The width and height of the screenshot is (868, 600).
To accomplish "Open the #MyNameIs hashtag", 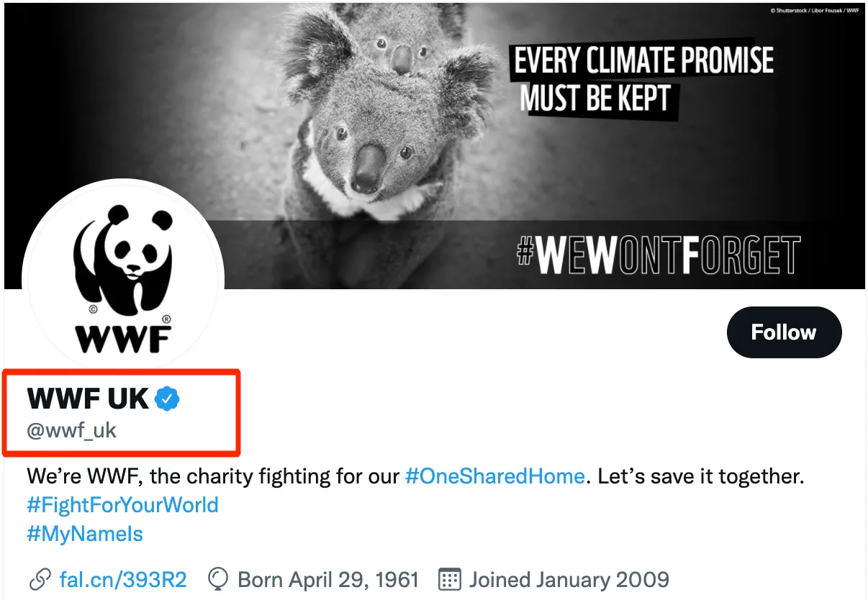I will coord(85,535).
